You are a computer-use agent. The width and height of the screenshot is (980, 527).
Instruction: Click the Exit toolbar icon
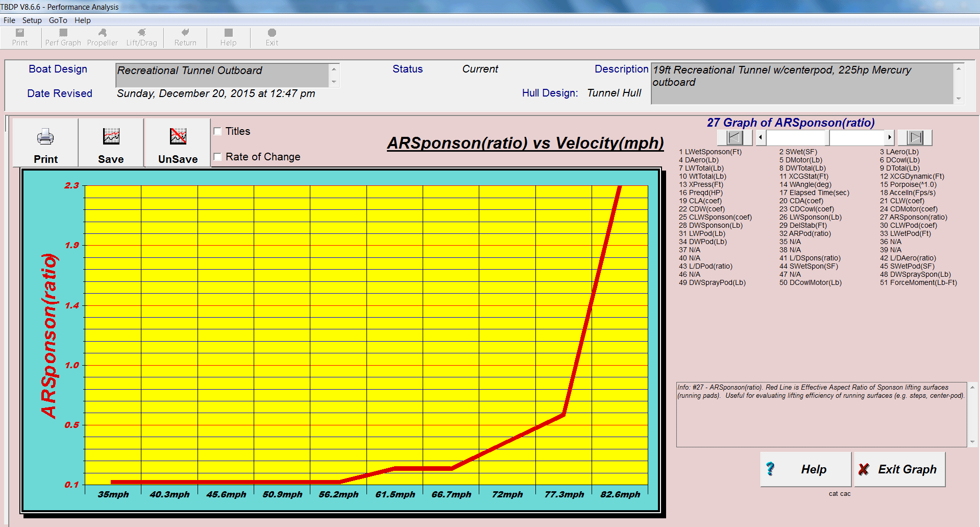[x=272, y=37]
